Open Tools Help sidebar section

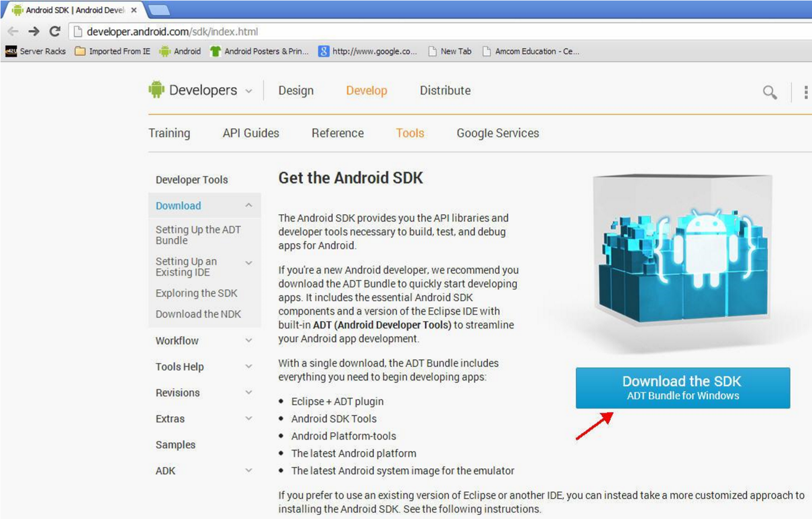pyautogui.click(x=180, y=367)
